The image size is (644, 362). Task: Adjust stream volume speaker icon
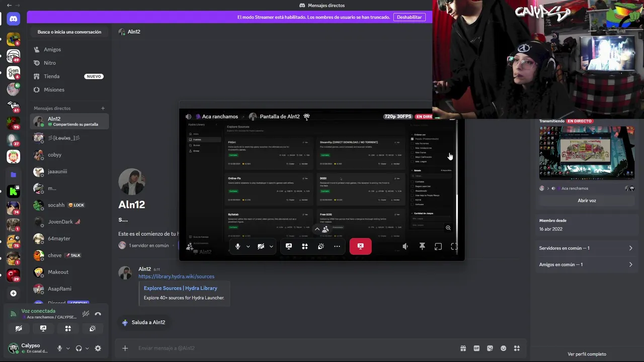click(x=406, y=246)
